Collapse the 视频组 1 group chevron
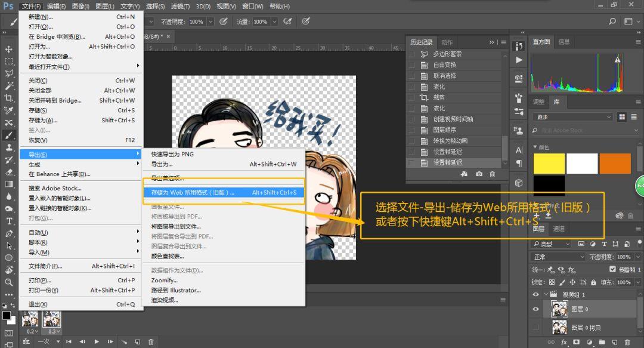Viewport: 644px width, 348px height. pos(546,294)
